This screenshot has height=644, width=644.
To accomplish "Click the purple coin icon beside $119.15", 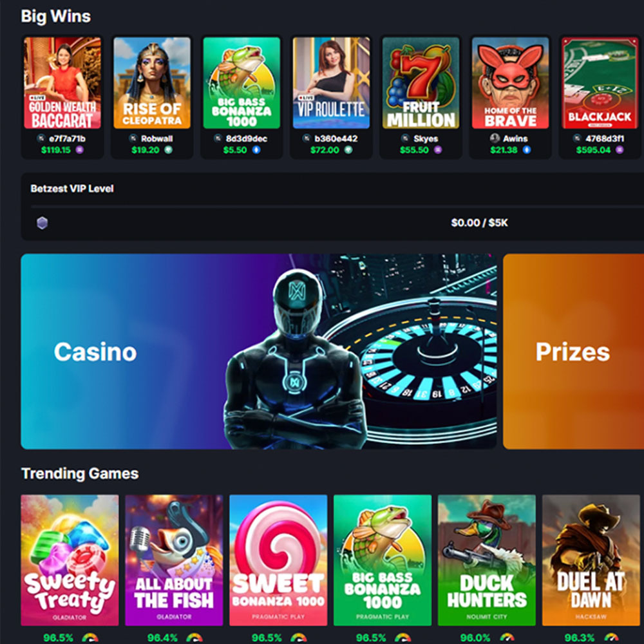I will [x=79, y=150].
